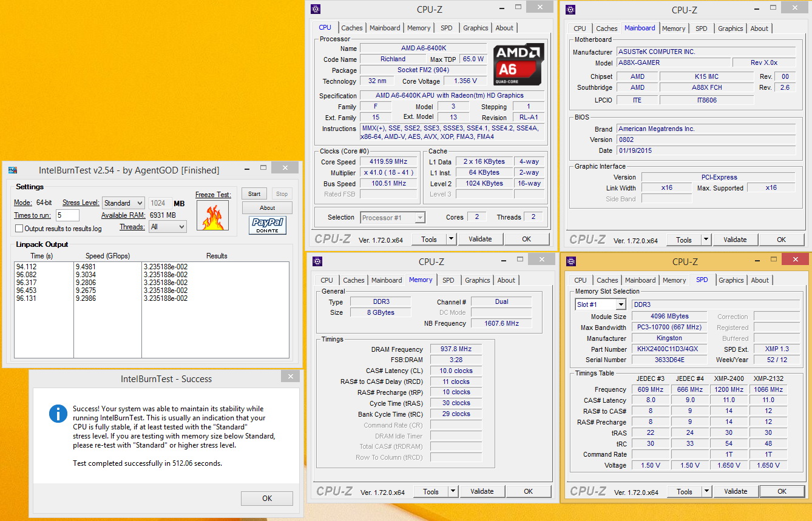Viewport: 812px width, 521px height.
Task: Click CAS# Latency value 10.0 clocks
Action: [456, 371]
